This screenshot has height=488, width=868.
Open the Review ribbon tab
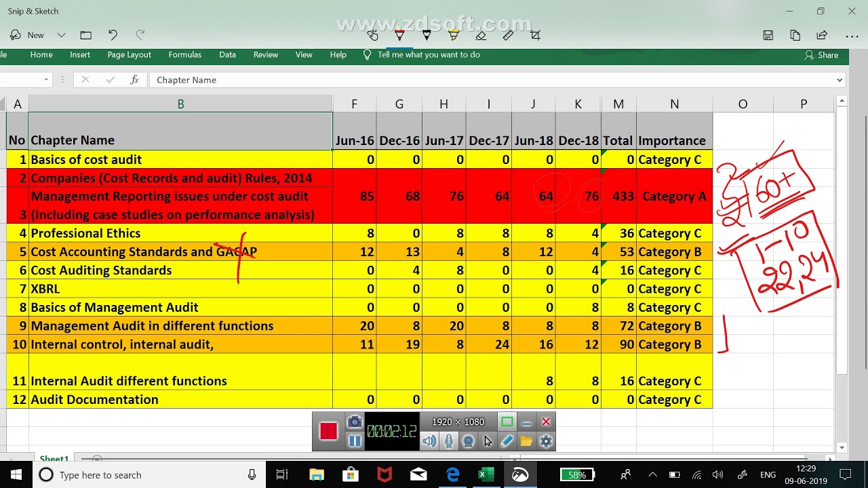click(266, 55)
